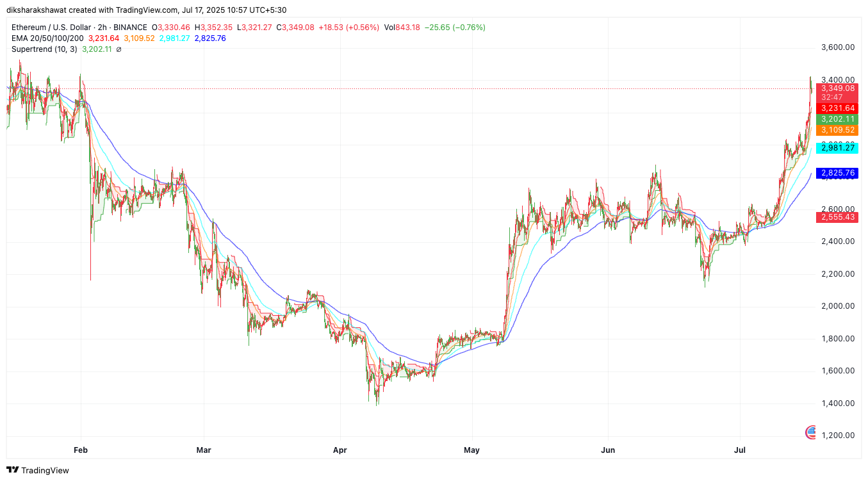
Task: Click the orange EMA value 3,109.52 in legend
Action: tap(139, 38)
